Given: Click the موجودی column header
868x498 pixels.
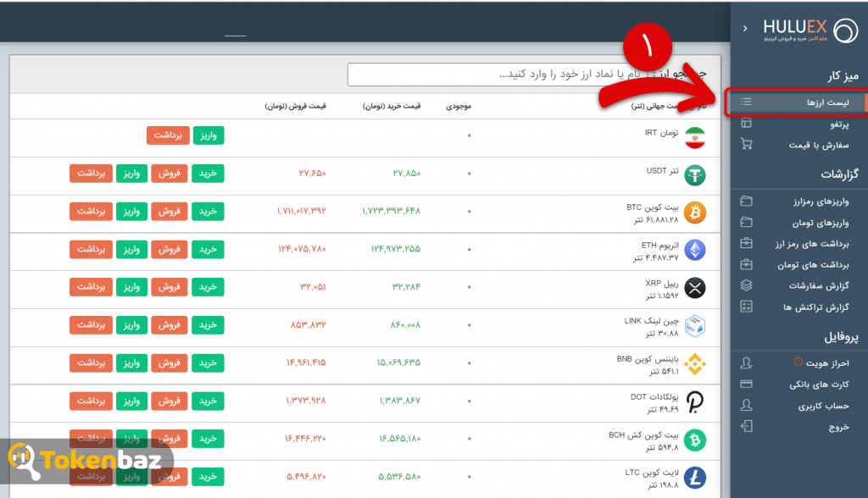Looking at the screenshot, I should [459, 106].
